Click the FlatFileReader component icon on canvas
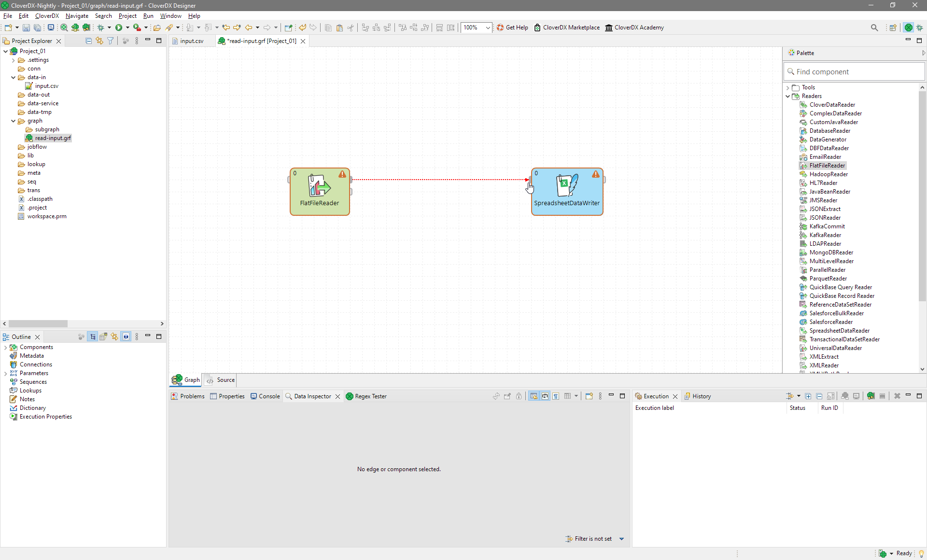 [319, 185]
